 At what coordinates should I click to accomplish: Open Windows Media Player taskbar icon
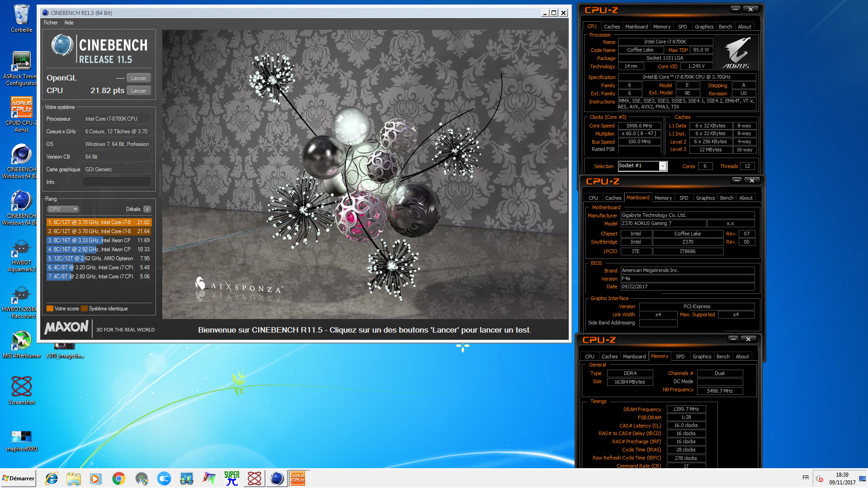click(96, 479)
